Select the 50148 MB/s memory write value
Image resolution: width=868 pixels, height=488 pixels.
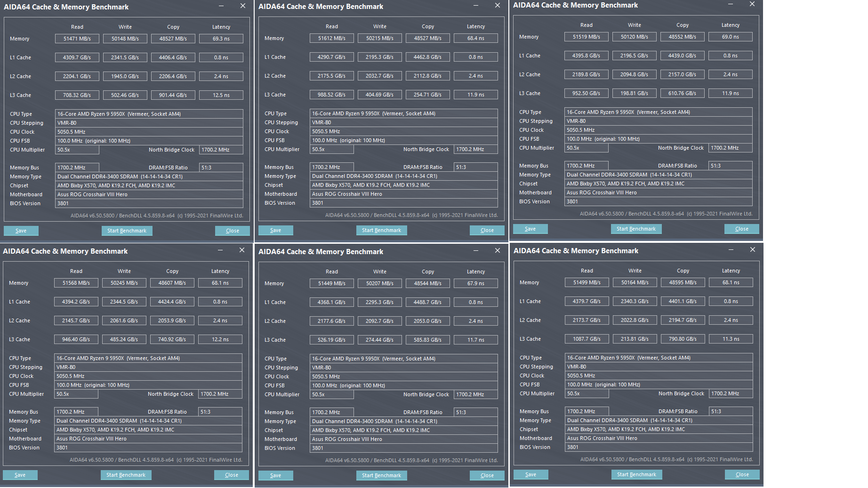(x=125, y=39)
